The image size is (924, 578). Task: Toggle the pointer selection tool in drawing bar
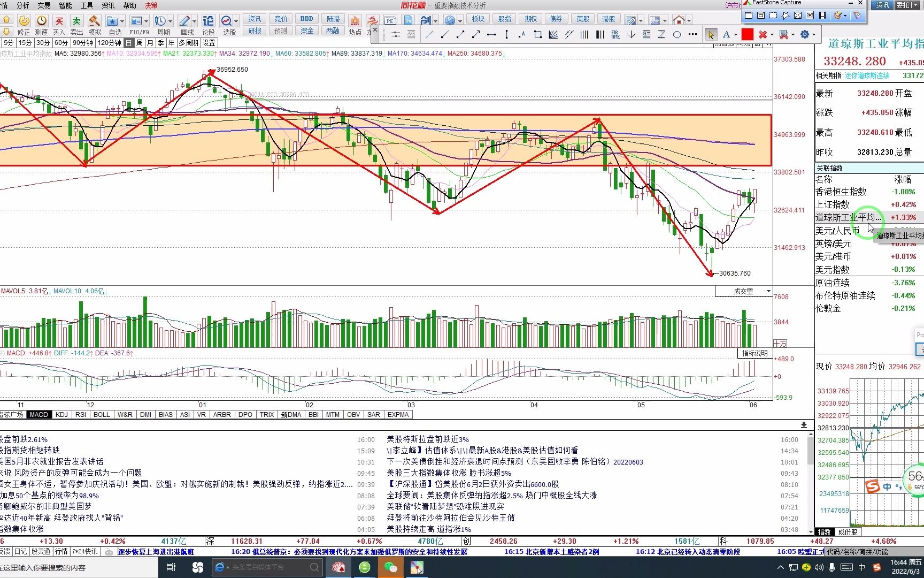coord(711,35)
